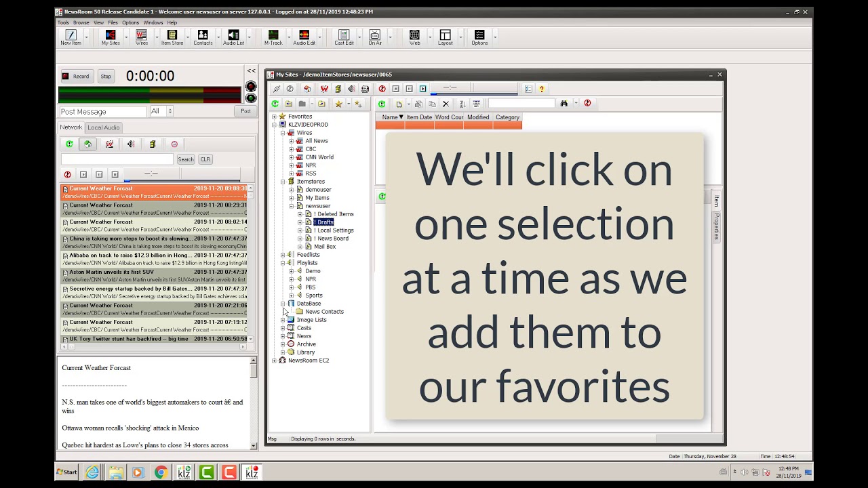Open the Audio List toolbar icon
The image size is (868, 488).
coord(233,37)
